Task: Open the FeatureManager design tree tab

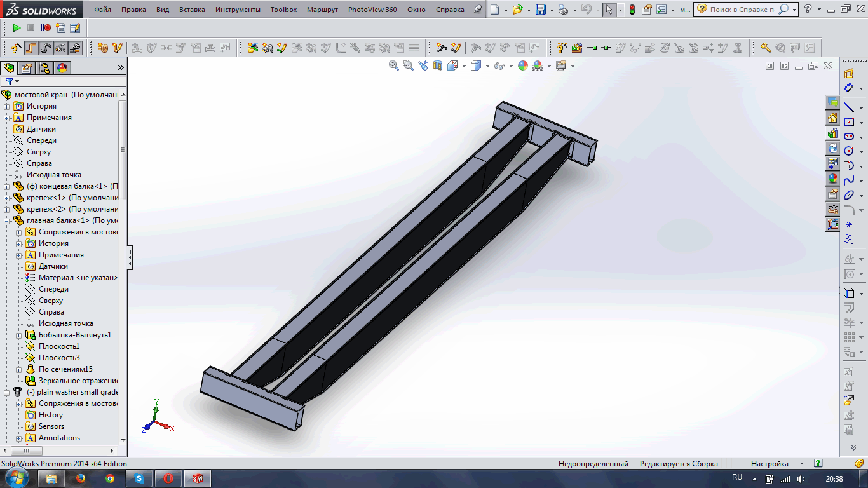Action: click(x=10, y=68)
